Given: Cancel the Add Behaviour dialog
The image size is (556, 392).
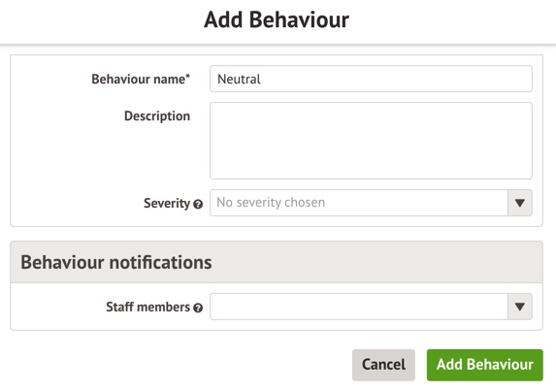Looking at the screenshot, I should pos(383,365).
